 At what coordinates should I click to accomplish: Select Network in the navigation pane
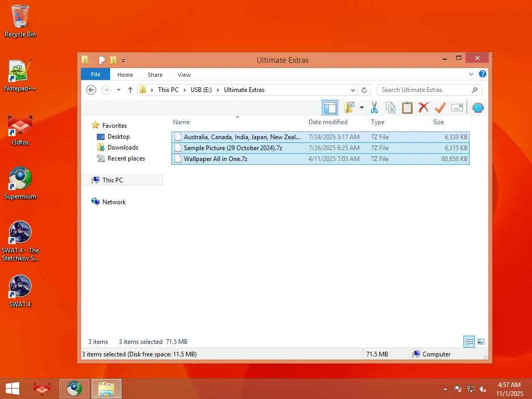(114, 202)
